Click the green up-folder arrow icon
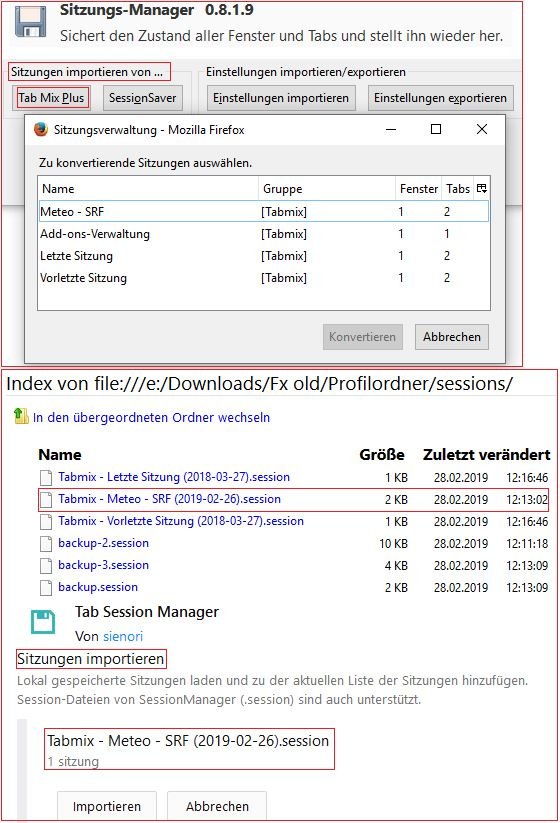Screen dimensions: 560x823 tap(21, 417)
